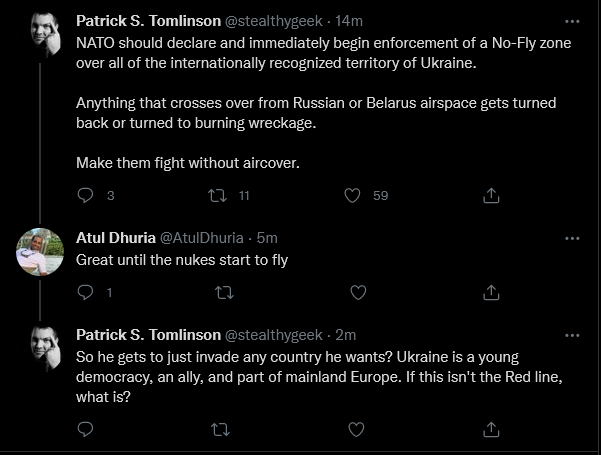601x455 pixels.
Task: Open the @stealthygeek handle on the first tweet
Action: tap(274, 21)
